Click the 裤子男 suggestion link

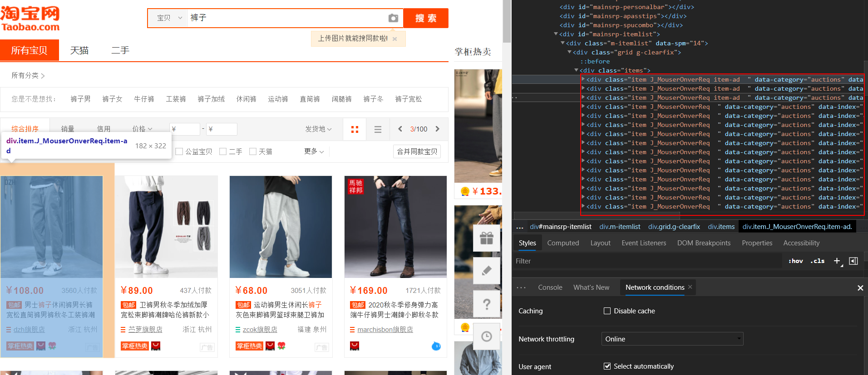(x=80, y=99)
